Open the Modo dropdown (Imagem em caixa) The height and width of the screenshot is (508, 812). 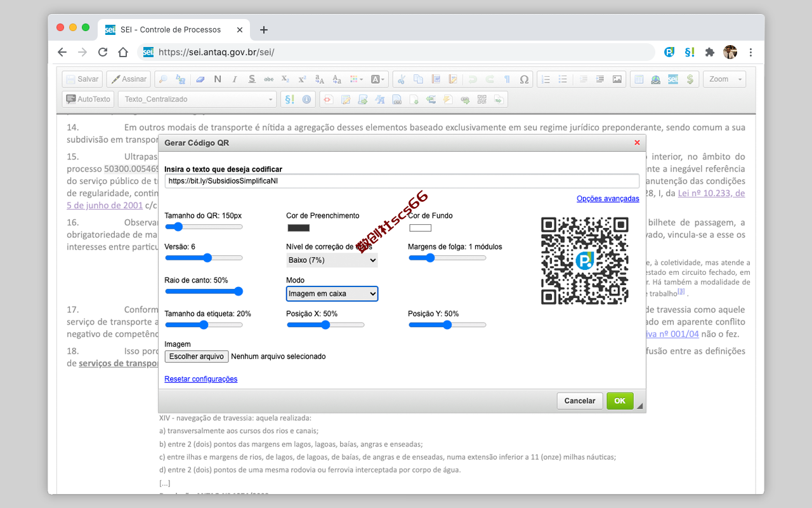332,293
